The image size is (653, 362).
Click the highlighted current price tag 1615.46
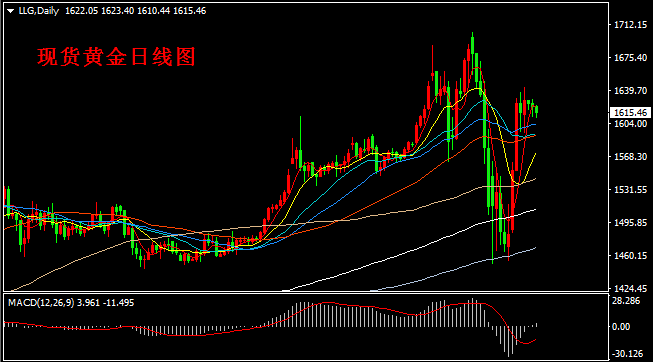tap(630, 112)
